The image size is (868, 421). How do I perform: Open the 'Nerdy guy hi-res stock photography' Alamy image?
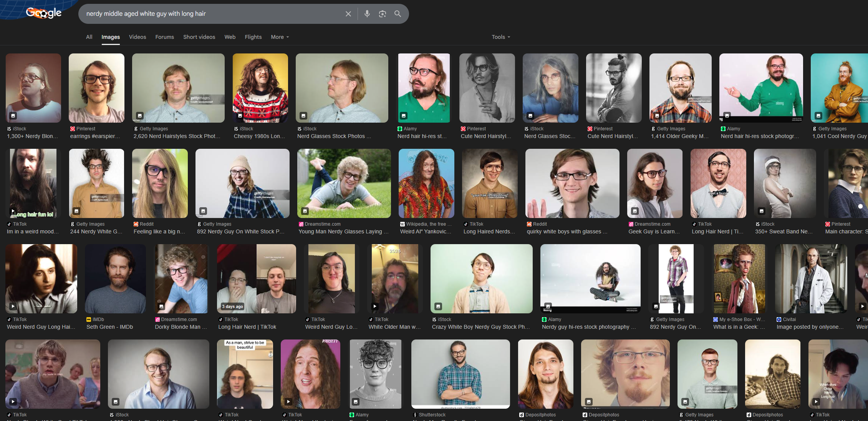point(590,279)
